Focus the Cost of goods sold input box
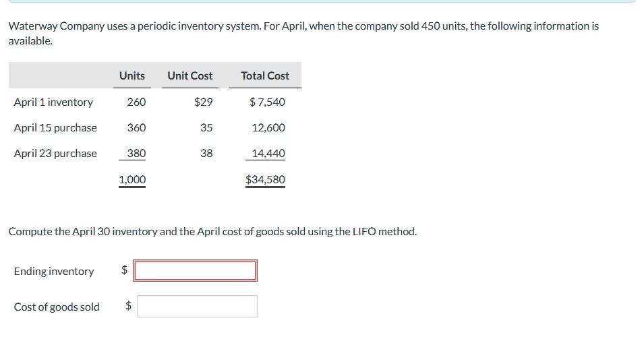This screenshot has width=644, height=341. [197, 307]
